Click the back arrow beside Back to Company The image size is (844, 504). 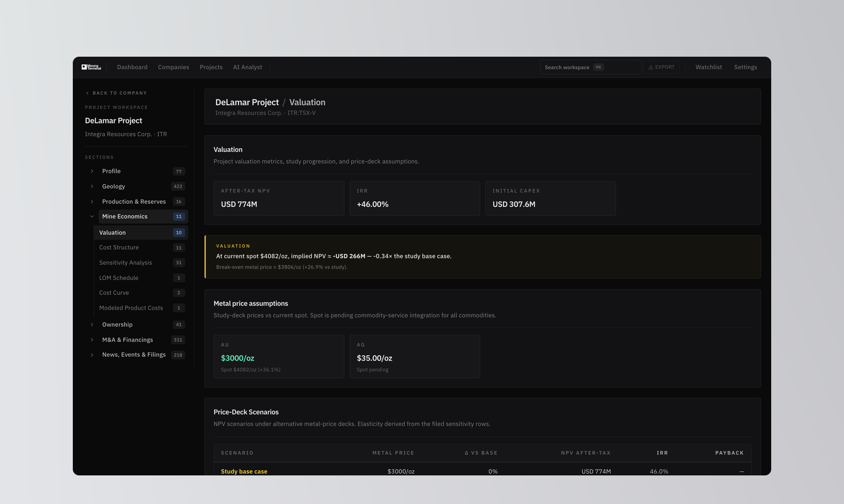[87, 93]
